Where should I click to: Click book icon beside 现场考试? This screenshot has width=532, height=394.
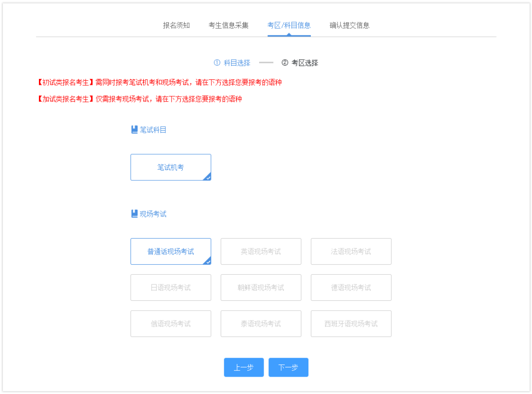134,214
